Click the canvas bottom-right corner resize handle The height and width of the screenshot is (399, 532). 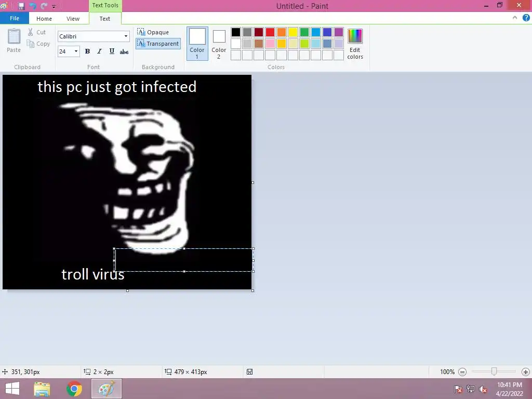pyautogui.click(x=253, y=291)
